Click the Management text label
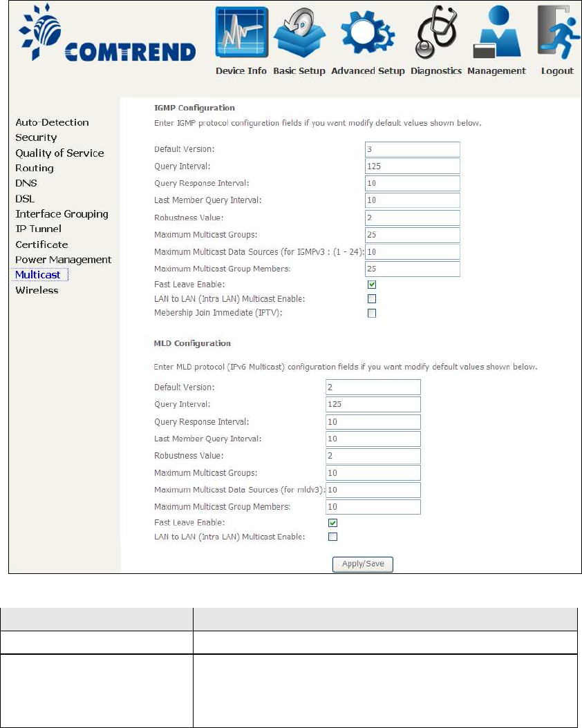Screen dimensions: 582x728 [x=496, y=71]
